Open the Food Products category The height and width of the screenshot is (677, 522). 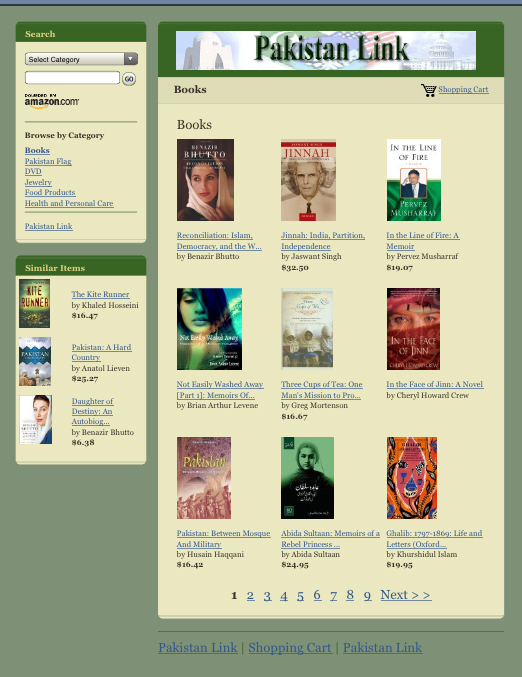(x=50, y=193)
